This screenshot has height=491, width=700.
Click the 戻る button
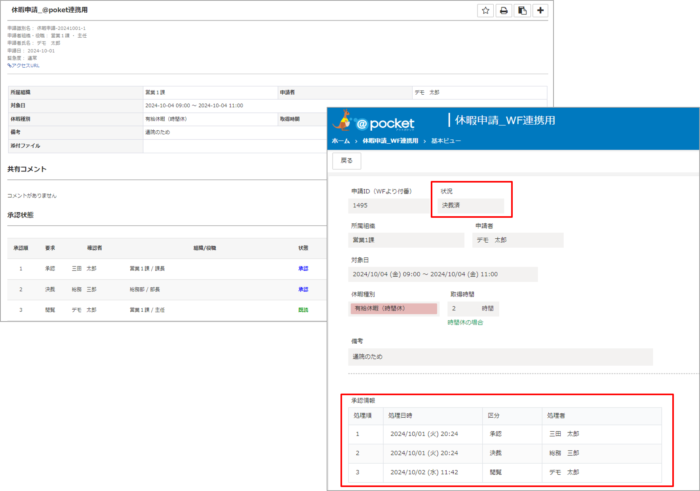tap(346, 161)
